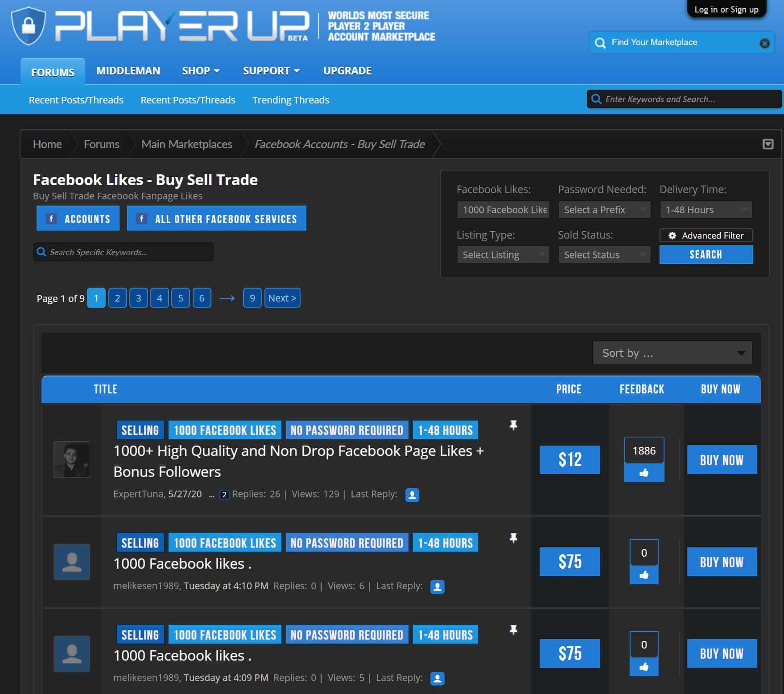Open the SHOP menu
784x694 pixels.
click(201, 71)
